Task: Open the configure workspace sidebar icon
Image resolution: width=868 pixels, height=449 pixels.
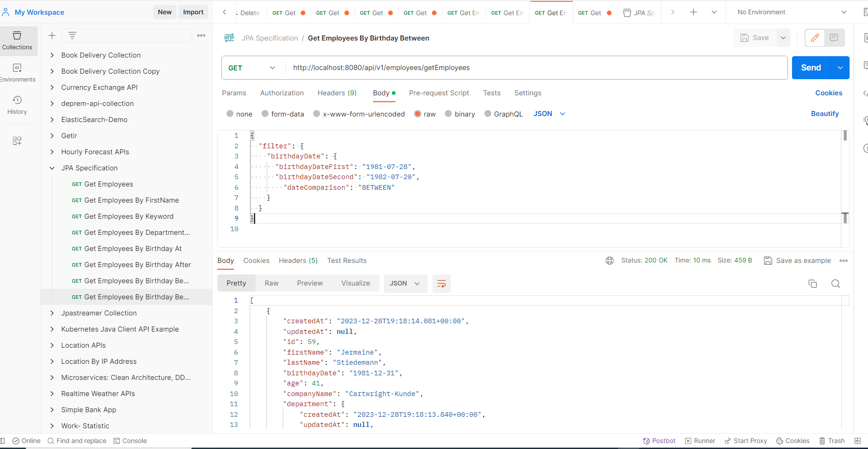Action: pos(17,141)
